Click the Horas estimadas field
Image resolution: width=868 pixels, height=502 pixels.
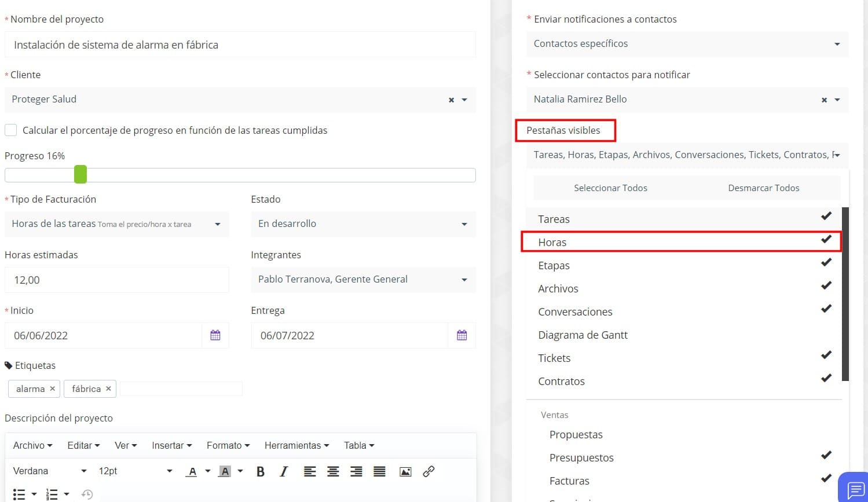point(117,280)
